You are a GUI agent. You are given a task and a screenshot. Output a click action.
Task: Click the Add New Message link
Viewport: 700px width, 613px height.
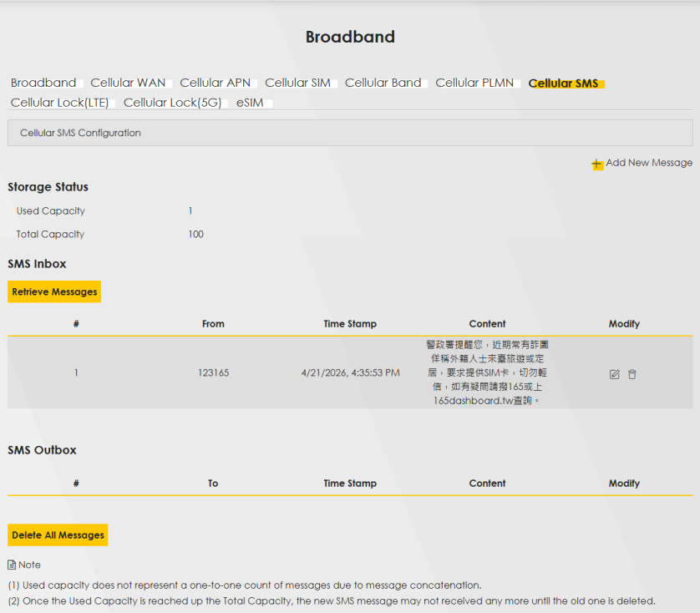649,163
